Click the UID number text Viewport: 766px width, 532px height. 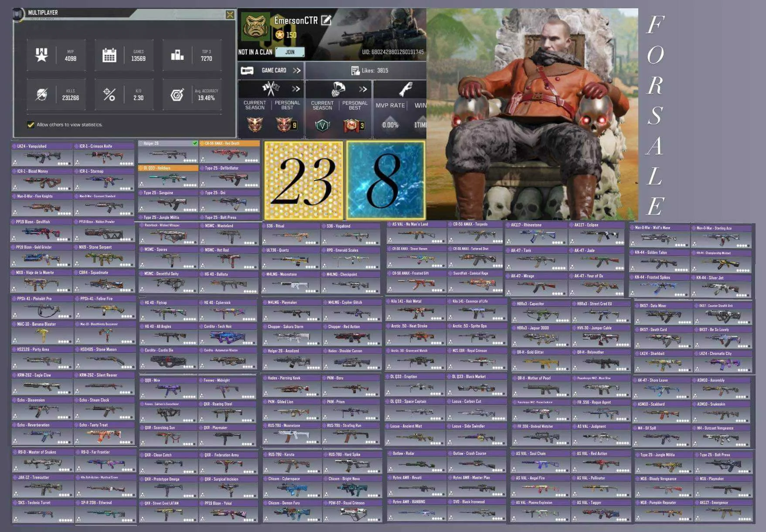click(393, 52)
